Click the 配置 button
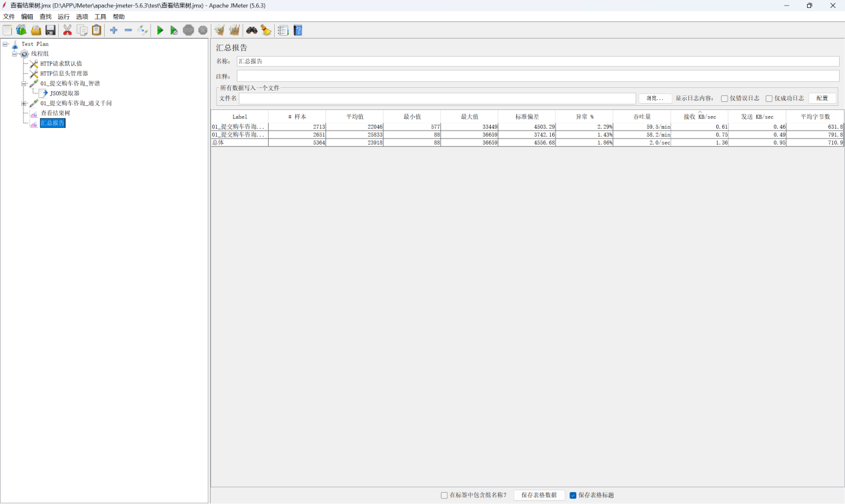This screenshot has height=504, width=845. click(x=822, y=99)
